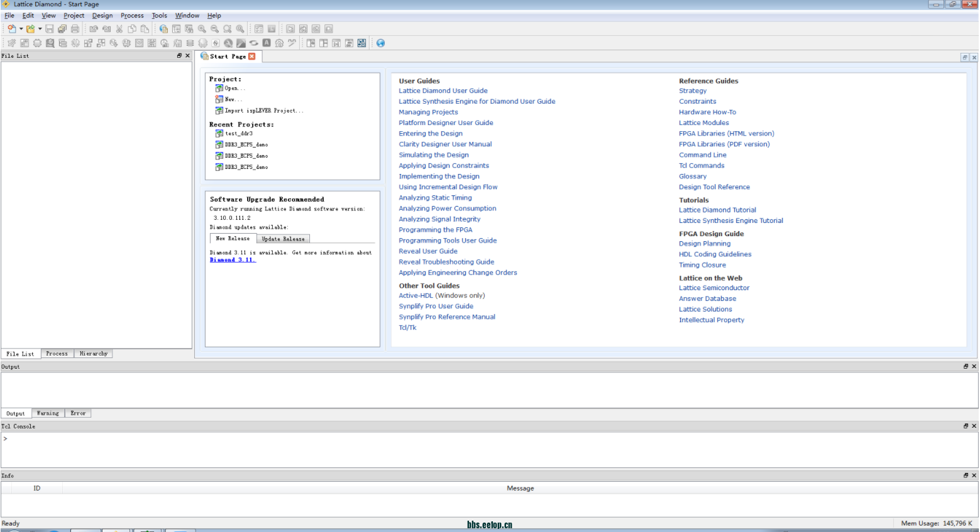Click the Open folder toolbar icon

[x=30, y=29]
